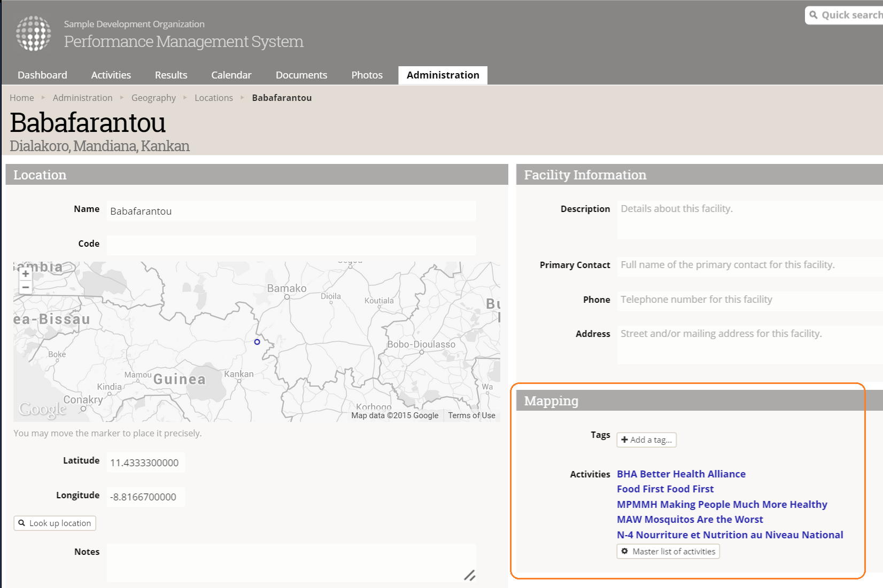Open Food First Food First activity
883x588 pixels.
pyautogui.click(x=665, y=489)
